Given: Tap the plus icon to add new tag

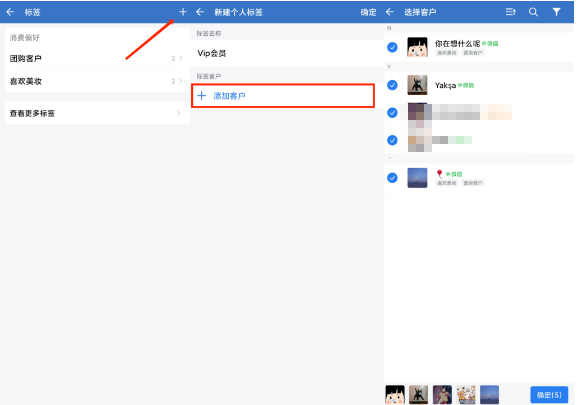Looking at the screenshot, I should [183, 12].
